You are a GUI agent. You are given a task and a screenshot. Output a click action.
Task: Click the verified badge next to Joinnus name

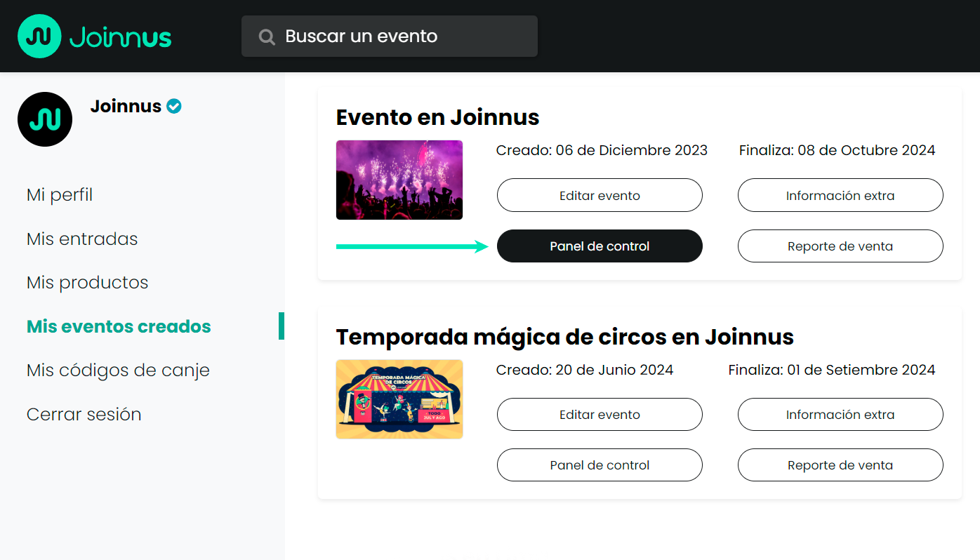click(x=174, y=105)
